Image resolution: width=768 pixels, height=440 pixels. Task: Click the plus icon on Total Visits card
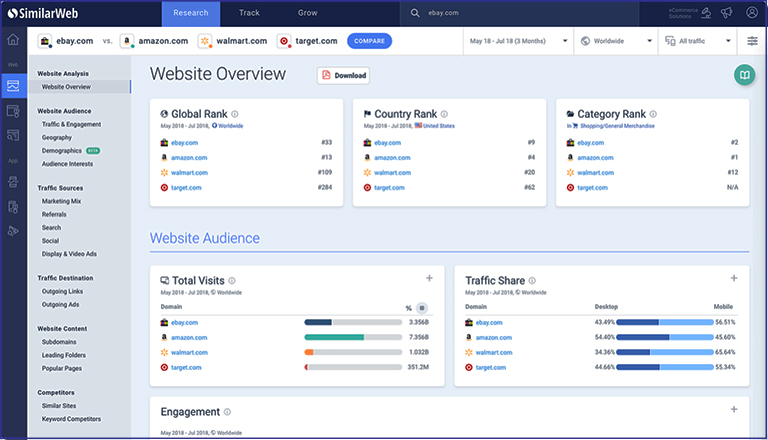click(429, 279)
